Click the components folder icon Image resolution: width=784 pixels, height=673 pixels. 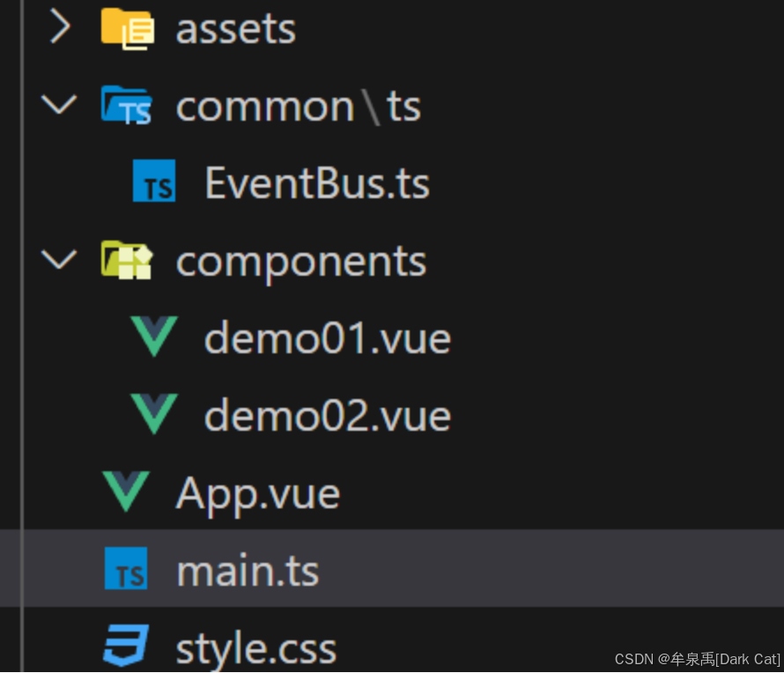pyautogui.click(x=127, y=260)
